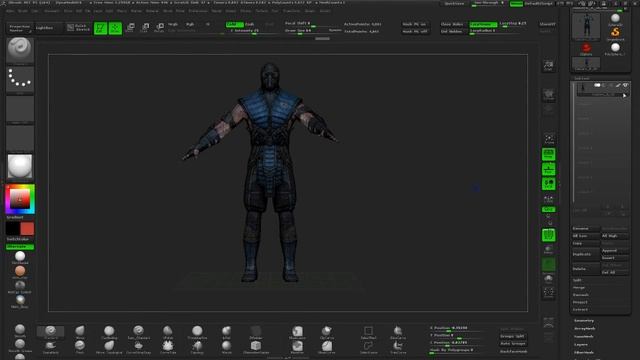
Task: Select the ZModeler brush icon
Action: coord(256,332)
